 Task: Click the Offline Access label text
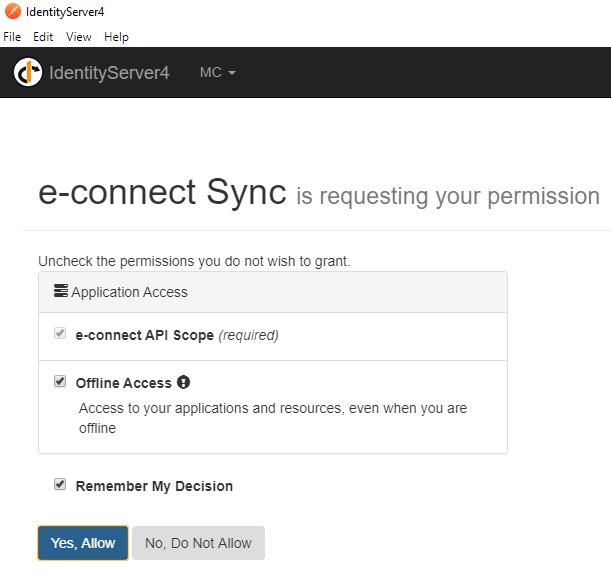pyautogui.click(x=124, y=383)
